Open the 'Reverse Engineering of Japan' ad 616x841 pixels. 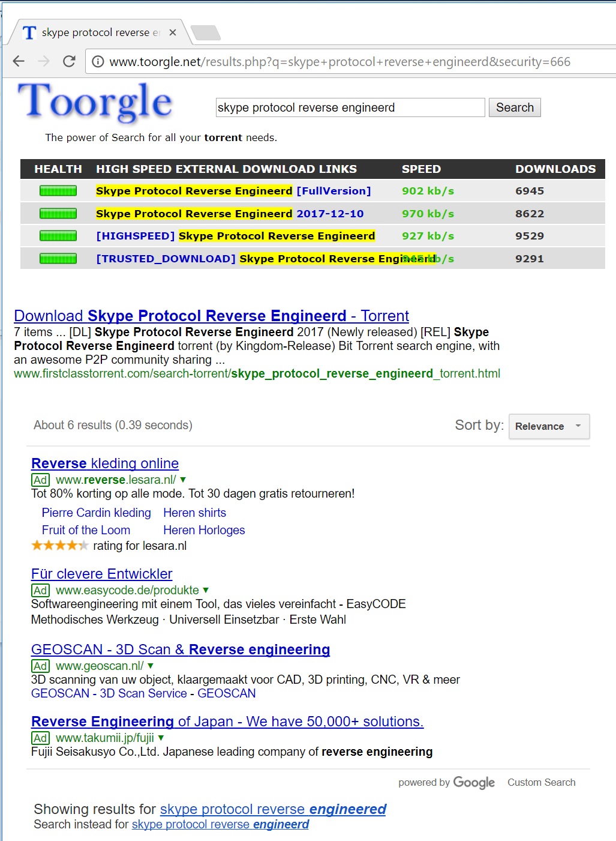(227, 722)
